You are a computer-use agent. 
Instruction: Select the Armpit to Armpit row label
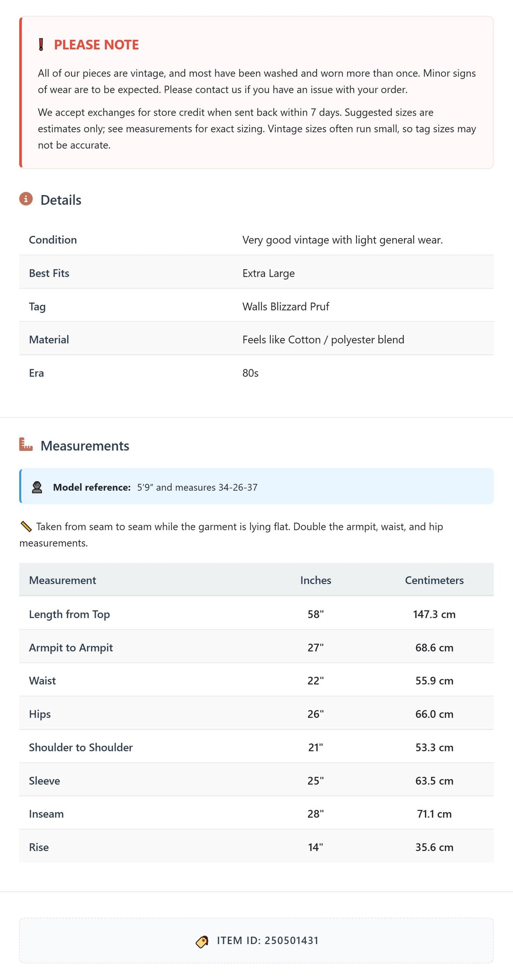coord(71,648)
